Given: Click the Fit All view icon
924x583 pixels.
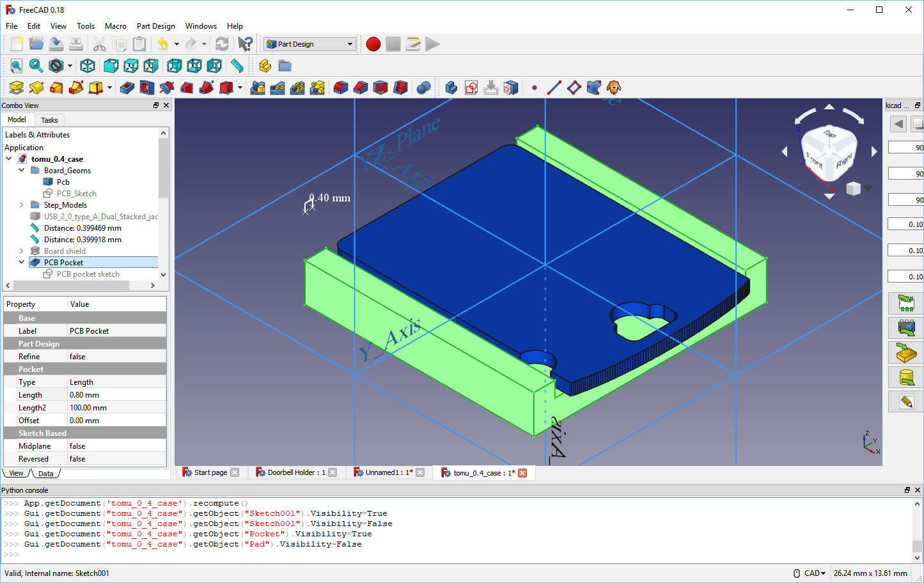Looking at the screenshot, I should coord(16,66).
